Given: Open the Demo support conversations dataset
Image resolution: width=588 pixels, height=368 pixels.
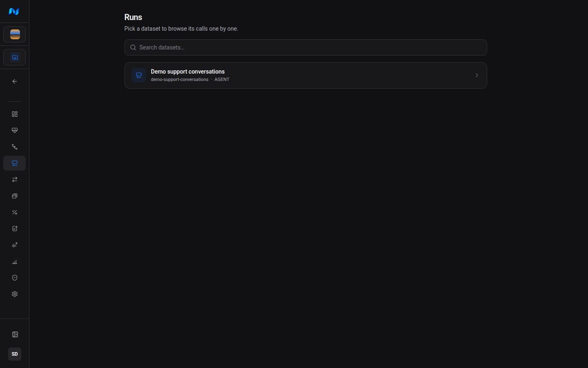Looking at the screenshot, I should [305, 75].
